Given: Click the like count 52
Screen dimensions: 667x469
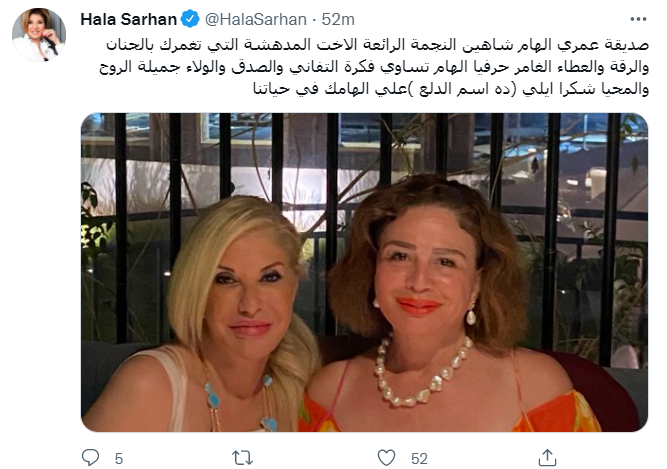Looking at the screenshot, I should pos(419,458).
